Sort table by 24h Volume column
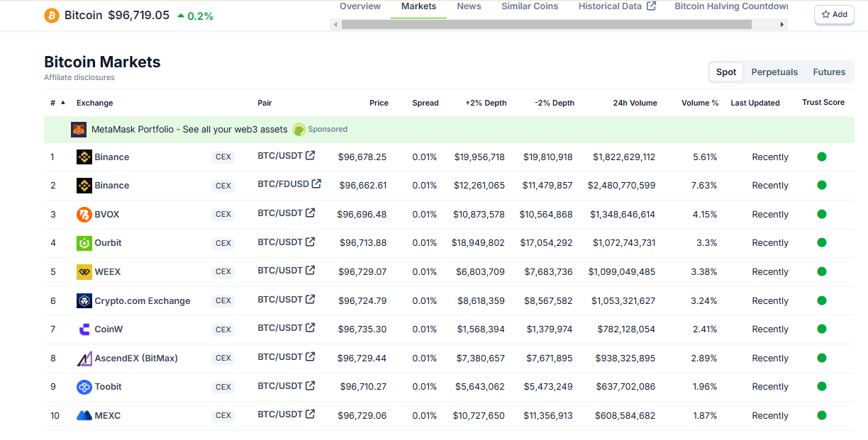Image resolution: width=868 pixels, height=440 pixels. click(635, 103)
